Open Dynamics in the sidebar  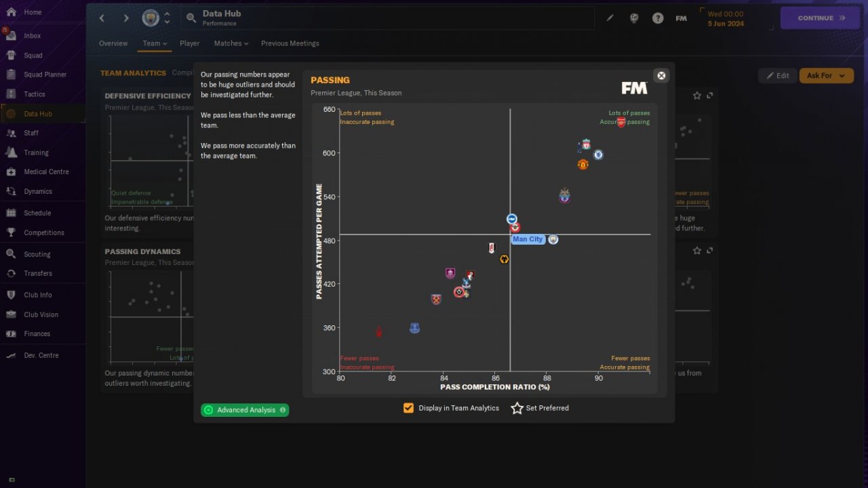point(43,191)
